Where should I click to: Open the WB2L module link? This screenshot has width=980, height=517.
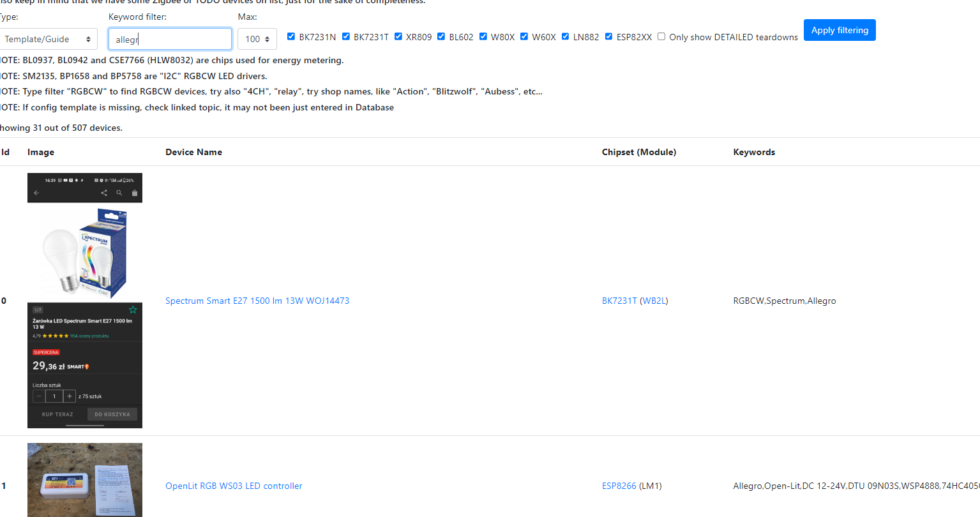[654, 301]
